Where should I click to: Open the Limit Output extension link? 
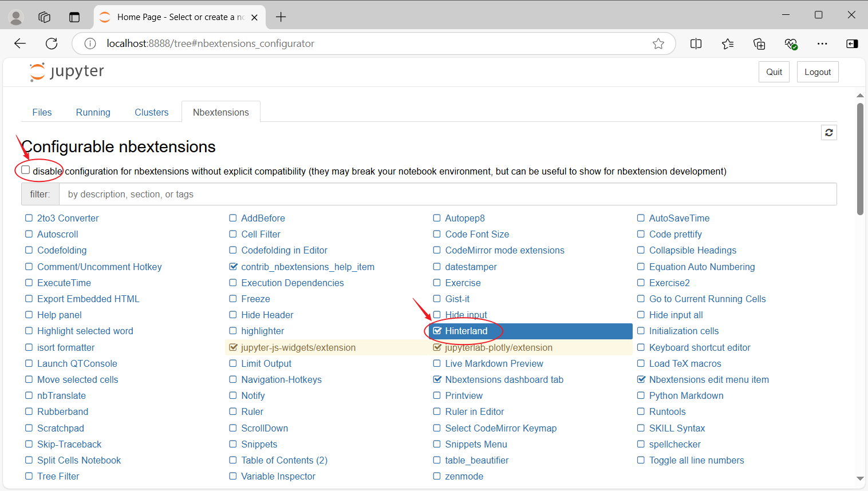click(x=266, y=363)
